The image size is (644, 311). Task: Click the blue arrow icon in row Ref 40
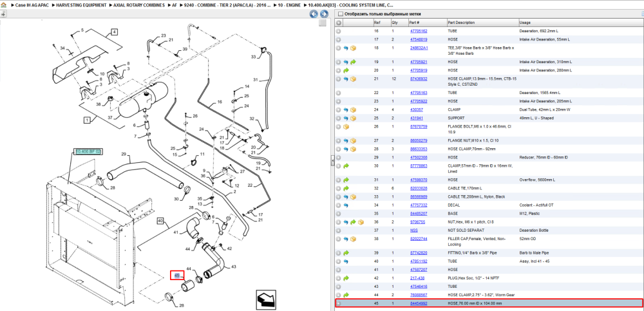[x=346, y=261]
